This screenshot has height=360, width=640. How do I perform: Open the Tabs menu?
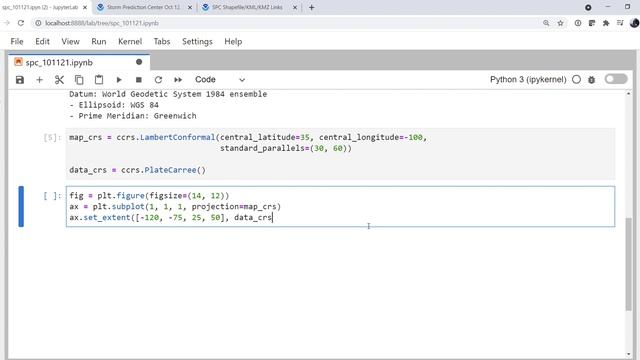(162, 42)
